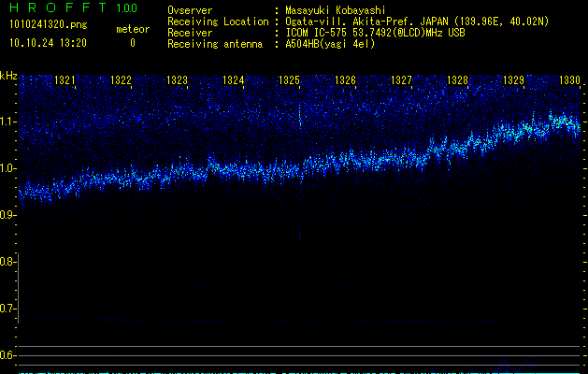This screenshot has width=588, height=374.
Task: Click the 0.8 frequency axis label
Action: click(x=8, y=262)
